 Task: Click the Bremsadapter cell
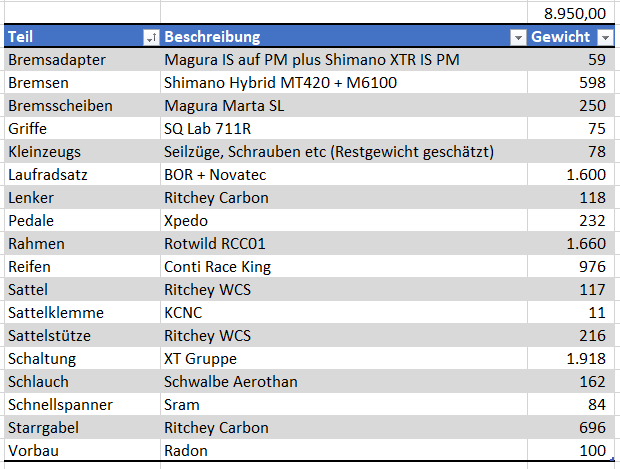56,60
